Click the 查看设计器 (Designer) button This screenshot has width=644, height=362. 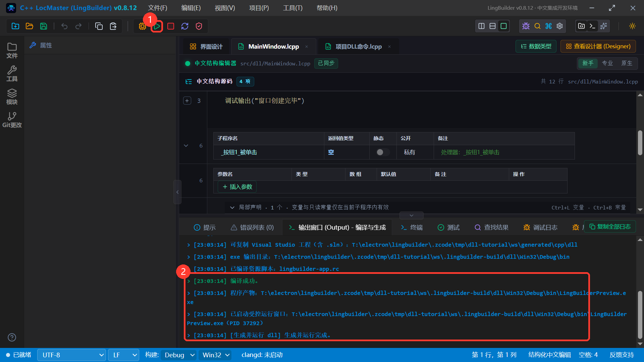tap(598, 46)
